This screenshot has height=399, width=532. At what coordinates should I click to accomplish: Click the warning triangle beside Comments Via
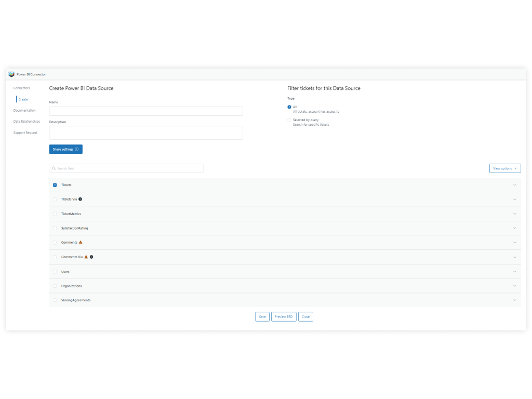86,257
